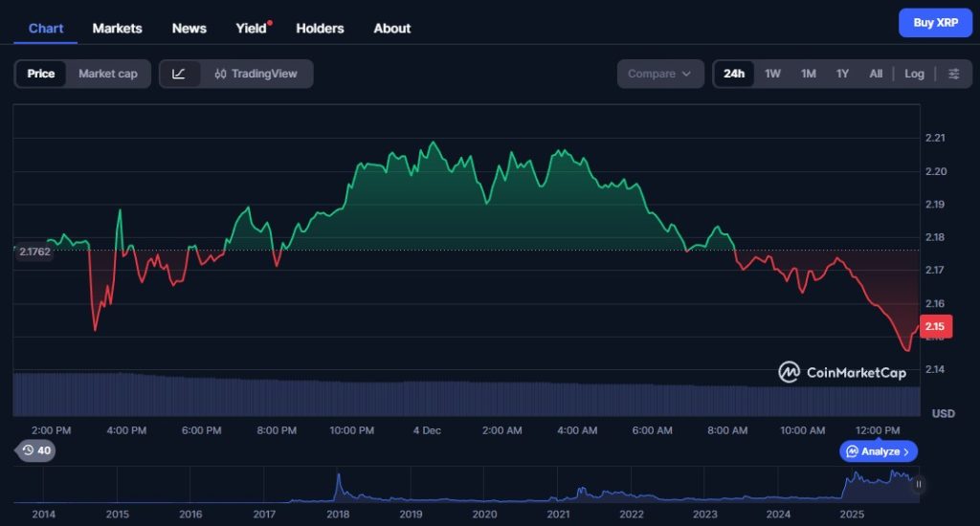Toggle the Log scale option
Image resolution: width=980 pixels, height=526 pixels.
(914, 74)
